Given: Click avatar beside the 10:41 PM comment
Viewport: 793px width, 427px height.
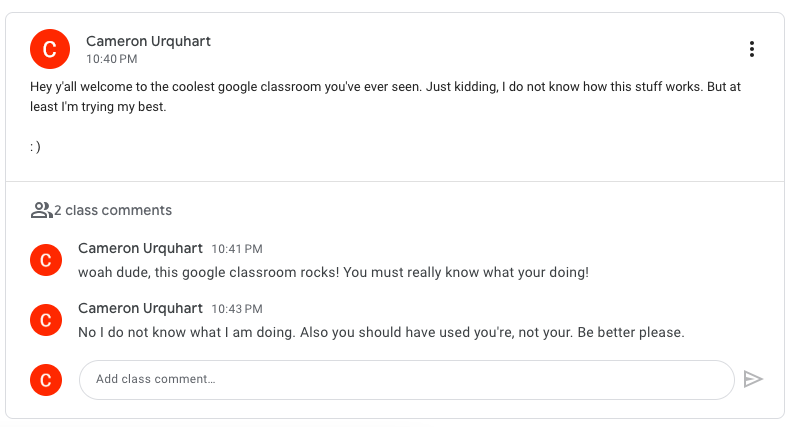Looking at the screenshot, I should click(46, 260).
